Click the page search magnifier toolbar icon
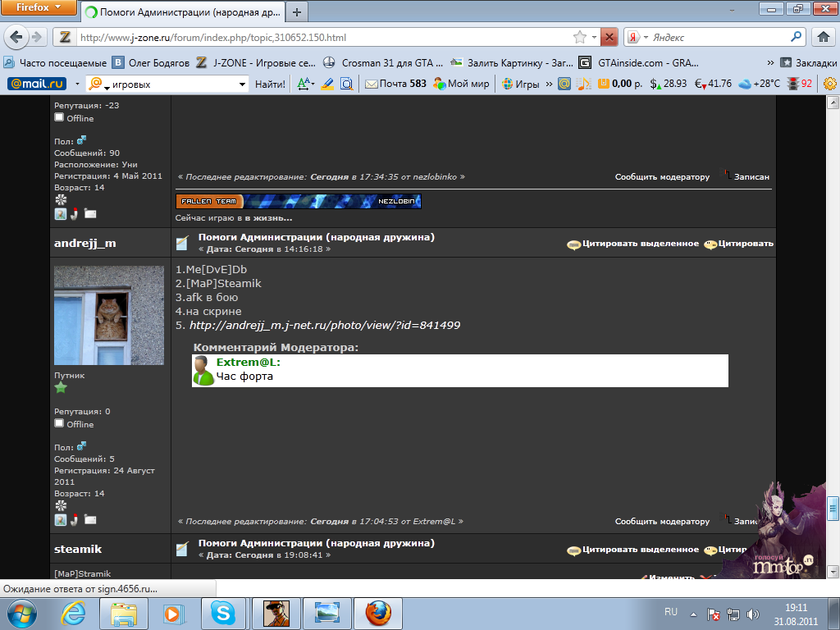The width and height of the screenshot is (840, 630). point(347,84)
